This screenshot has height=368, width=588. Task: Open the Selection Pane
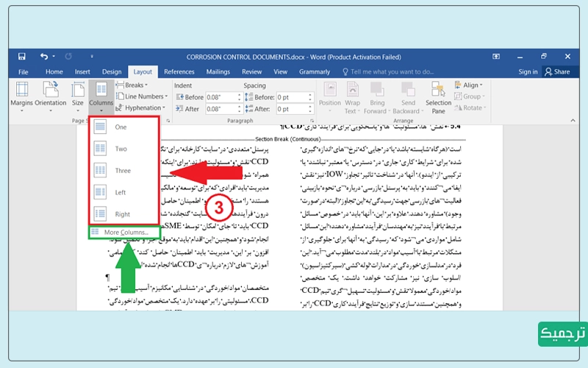(x=438, y=97)
